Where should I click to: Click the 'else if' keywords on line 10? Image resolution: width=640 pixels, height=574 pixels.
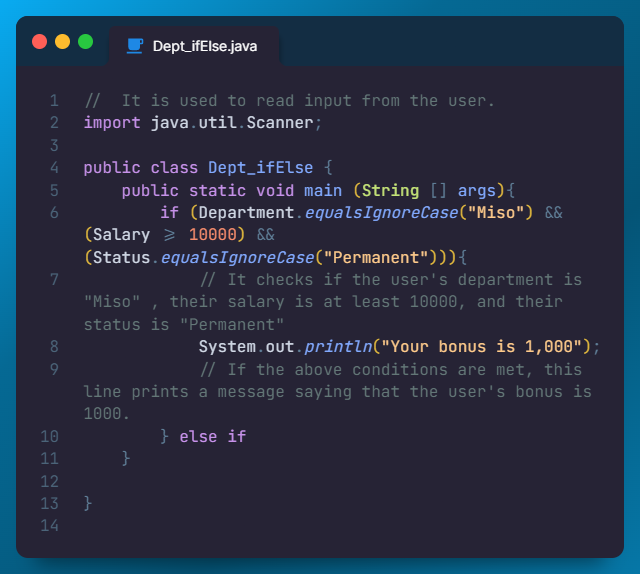[213, 436]
